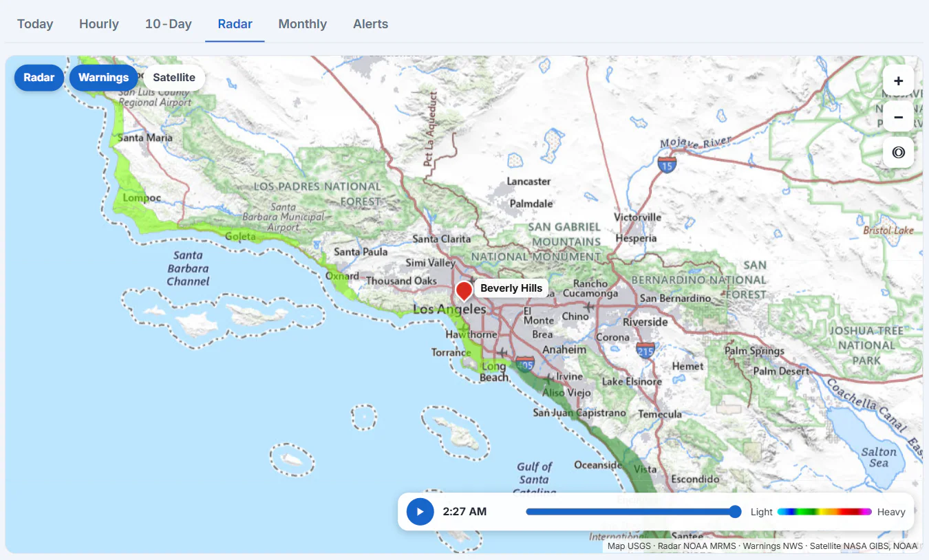The width and height of the screenshot is (929, 560).
Task: Click the San Bernardino city label
Action: coord(675,299)
